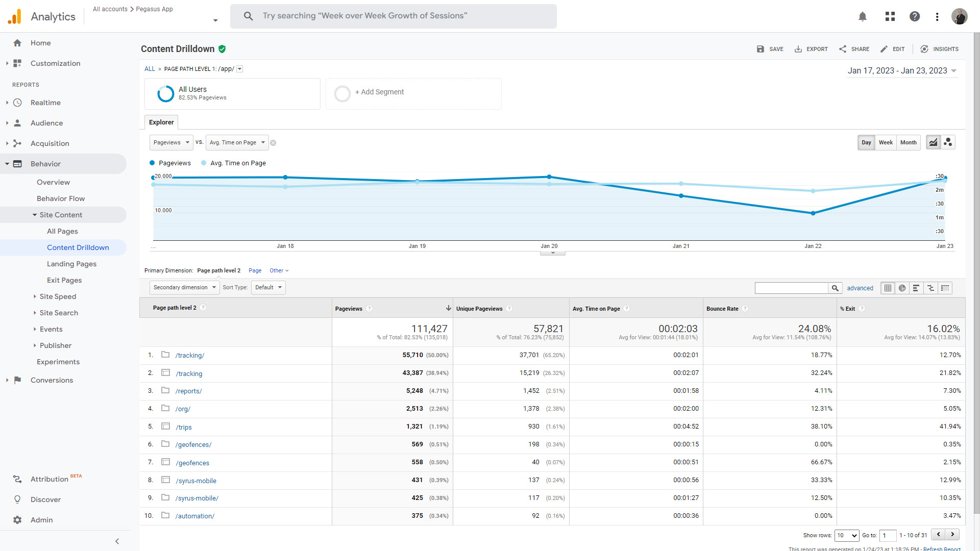Click the Go to page number field
980x551 pixels.
coord(888,535)
